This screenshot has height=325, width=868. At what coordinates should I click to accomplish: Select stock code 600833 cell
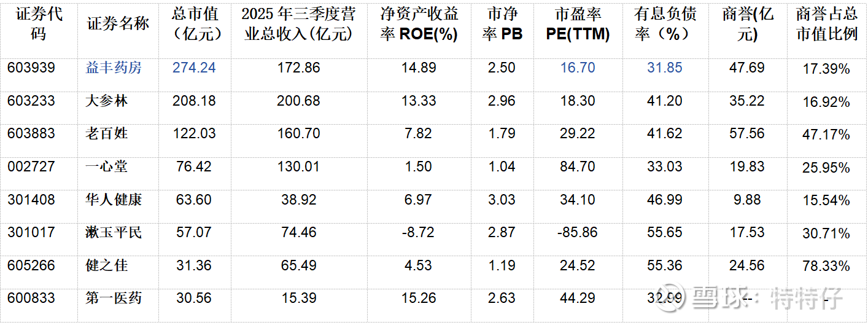31,298
